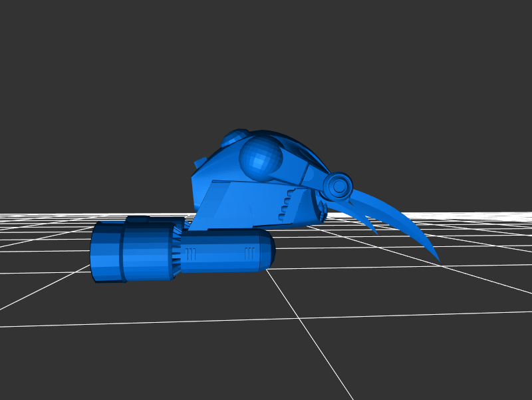532x400 pixels.
Task: Click the right three-slot vent on cylinder
Action: pyautogui.click(x=250, y=253)
